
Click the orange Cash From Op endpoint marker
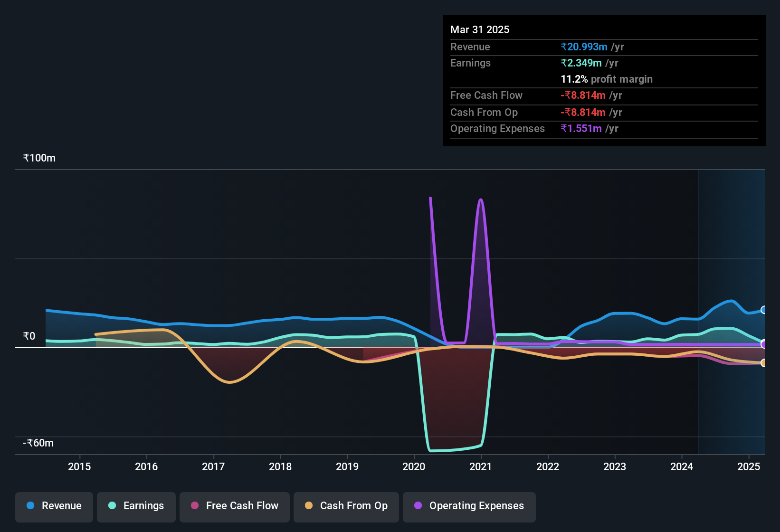[x=764, y=363]
